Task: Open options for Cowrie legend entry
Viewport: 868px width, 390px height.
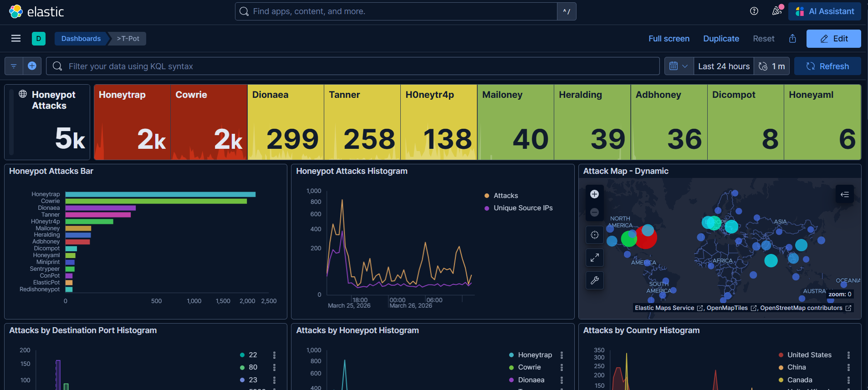Action: click(562, 367)
